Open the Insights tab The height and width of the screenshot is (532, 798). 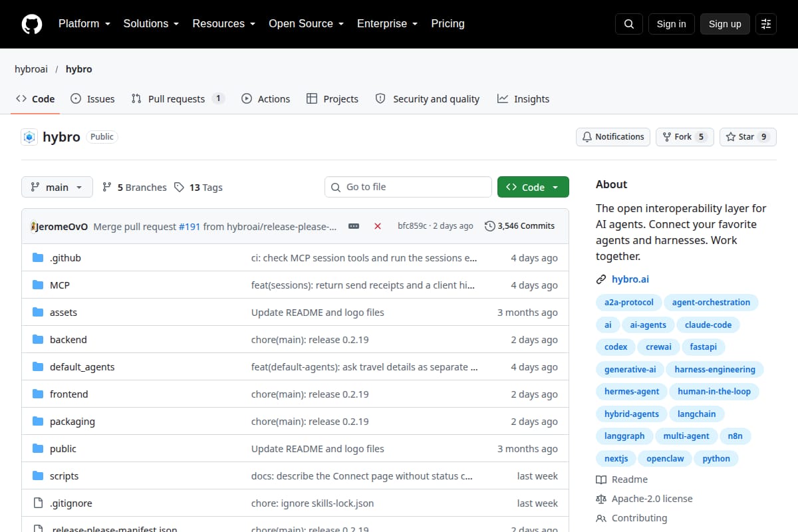(x=523, y=99)
